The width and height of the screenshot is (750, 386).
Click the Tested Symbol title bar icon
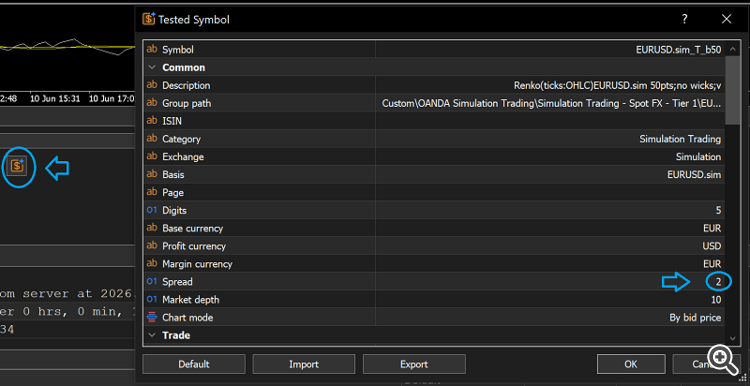coord(149,19)
